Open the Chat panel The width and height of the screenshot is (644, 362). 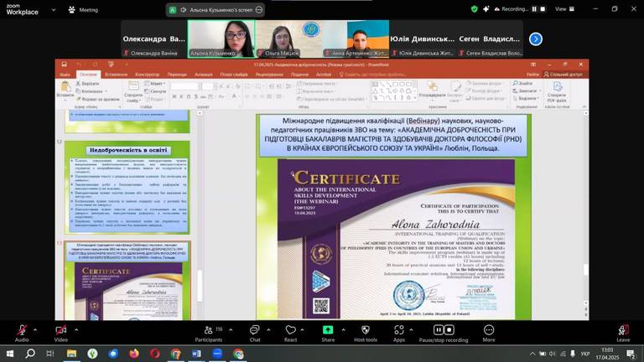(x=255, y=331)
